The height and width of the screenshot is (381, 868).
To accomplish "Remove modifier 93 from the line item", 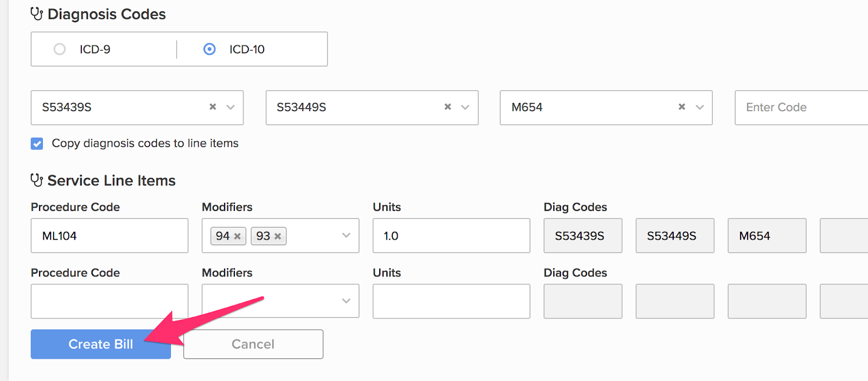I will [277, 236].
